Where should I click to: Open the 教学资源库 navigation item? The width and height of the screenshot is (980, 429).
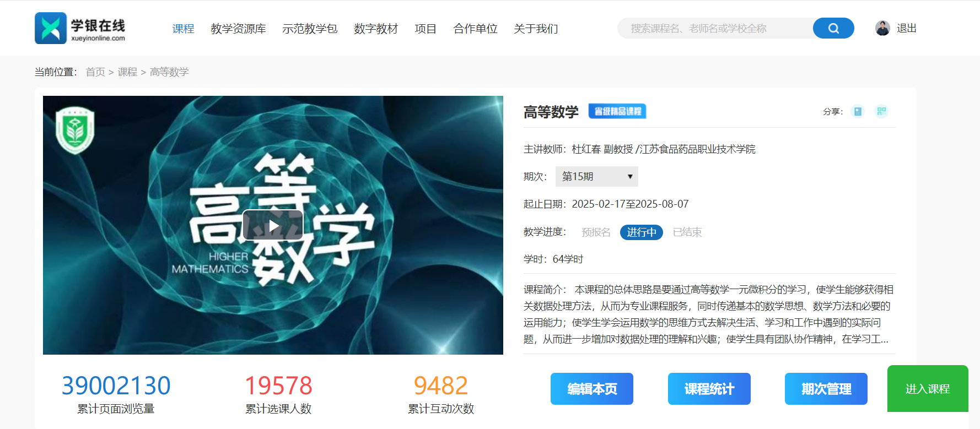238,29
